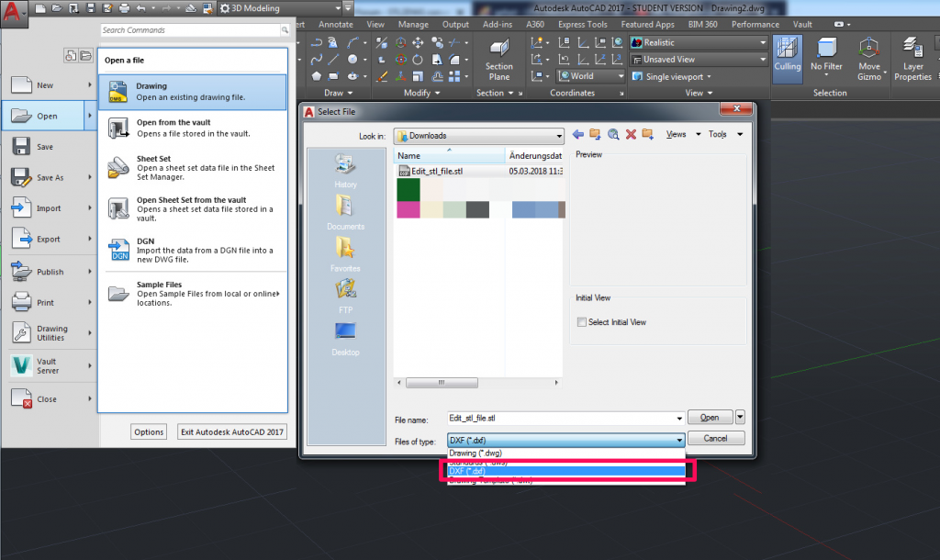This screenshot has height=560, width=940.
Task: Click the Search Commands input field
Action: (191, 30)
